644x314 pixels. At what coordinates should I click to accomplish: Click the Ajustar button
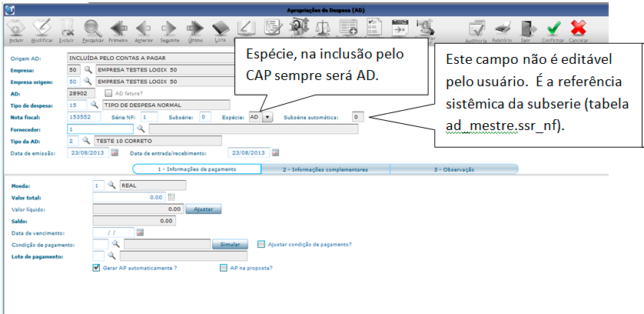[x=204, y=209]
